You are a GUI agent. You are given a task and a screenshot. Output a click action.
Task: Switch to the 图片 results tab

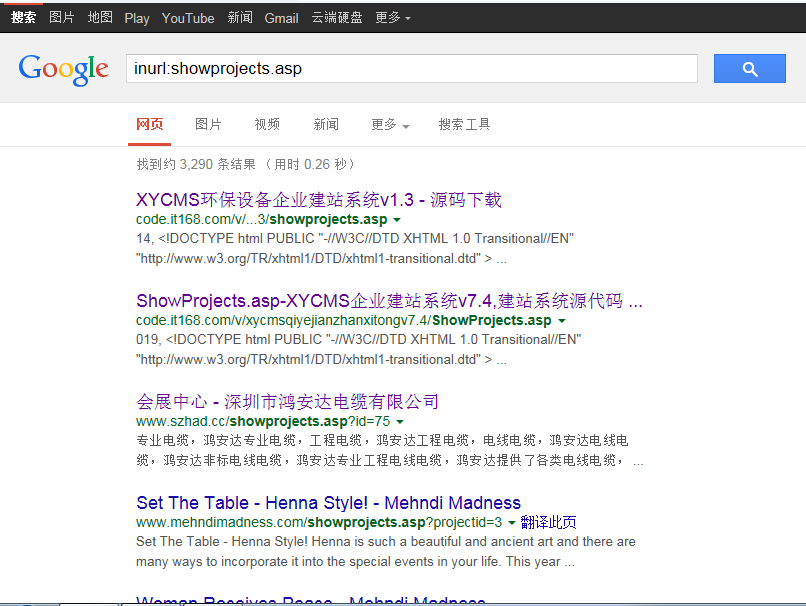point(208,124)
